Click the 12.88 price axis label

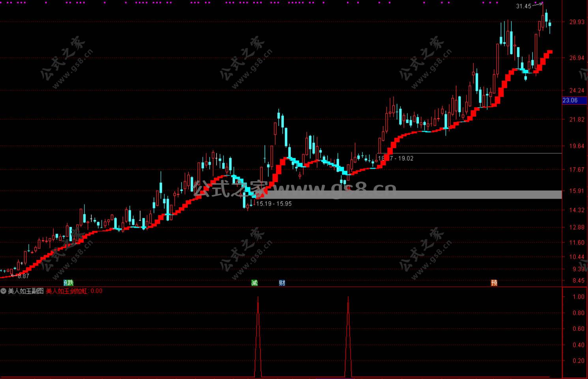click(577, 227)
